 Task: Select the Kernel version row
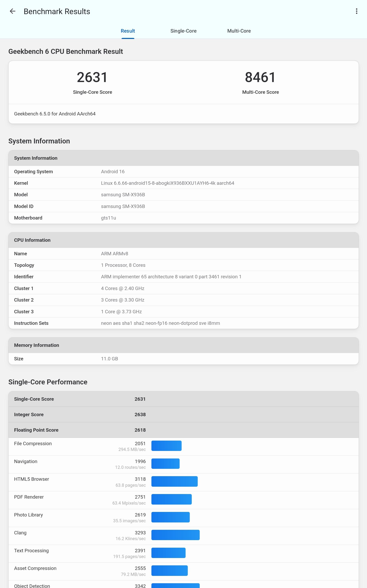(183, 183)
